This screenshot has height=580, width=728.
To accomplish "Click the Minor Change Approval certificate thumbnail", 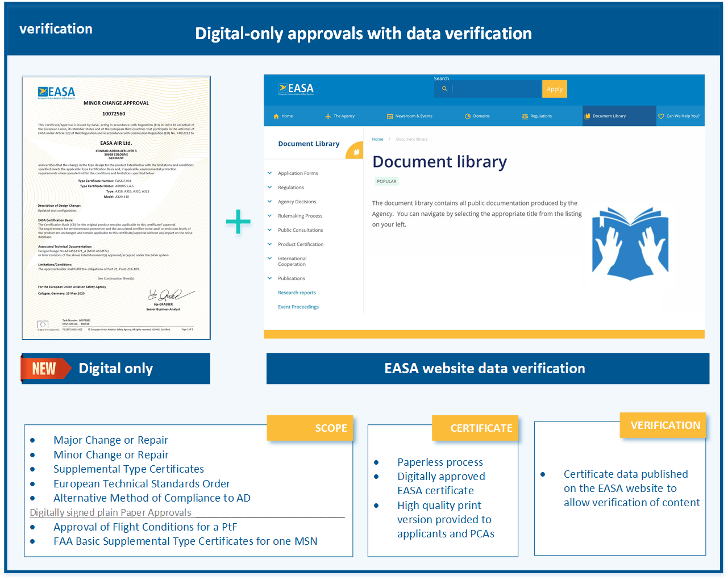I will 117,208.
